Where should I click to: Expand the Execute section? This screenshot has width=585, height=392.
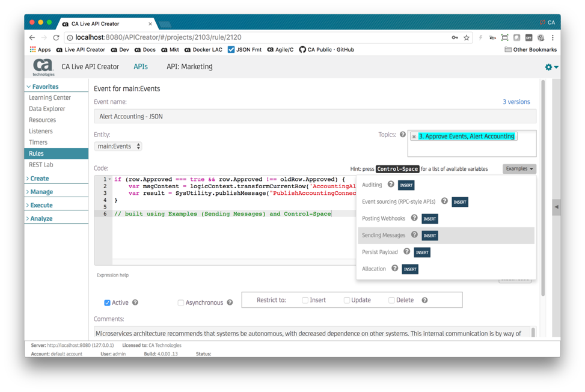coord(40,205)
